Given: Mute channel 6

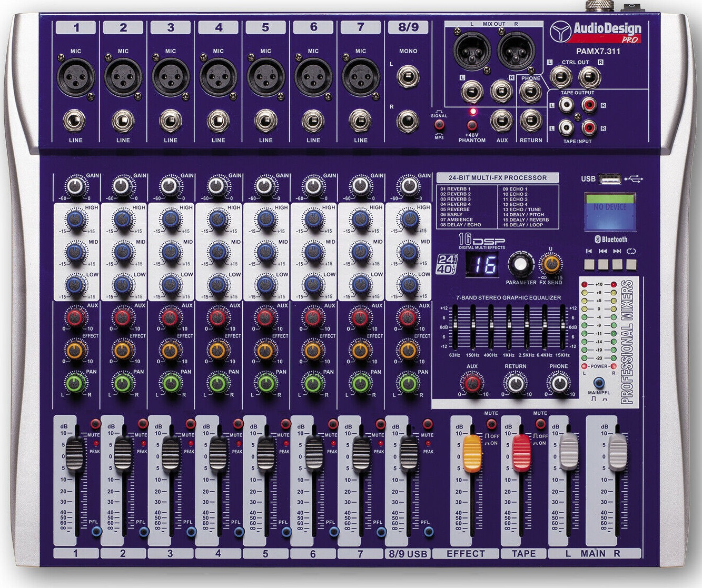Looking at the screenshot, I should pos(332,424).
